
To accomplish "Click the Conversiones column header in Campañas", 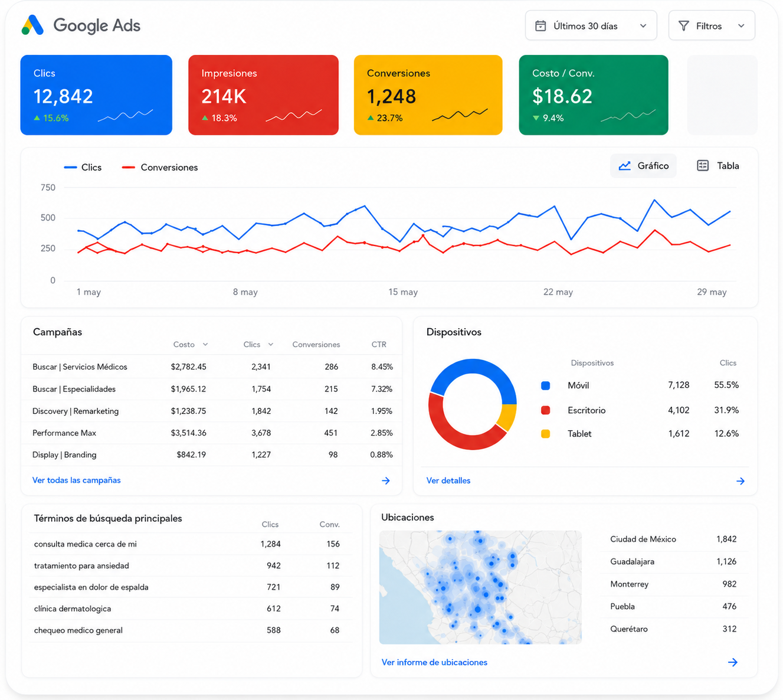I will pyautogui.click(x=316, y=345).
